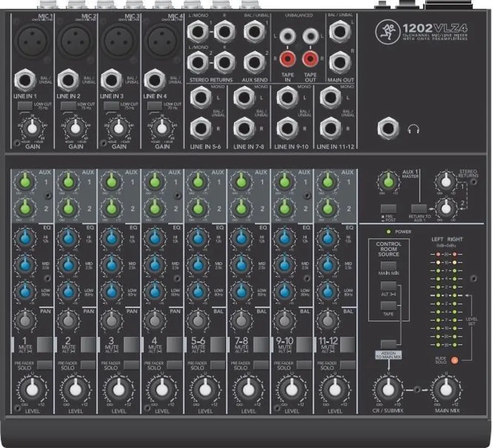492x448 pixels.
Task: Toggle channel 1 MUTE ALT 3-4 button
Action: 45,345
